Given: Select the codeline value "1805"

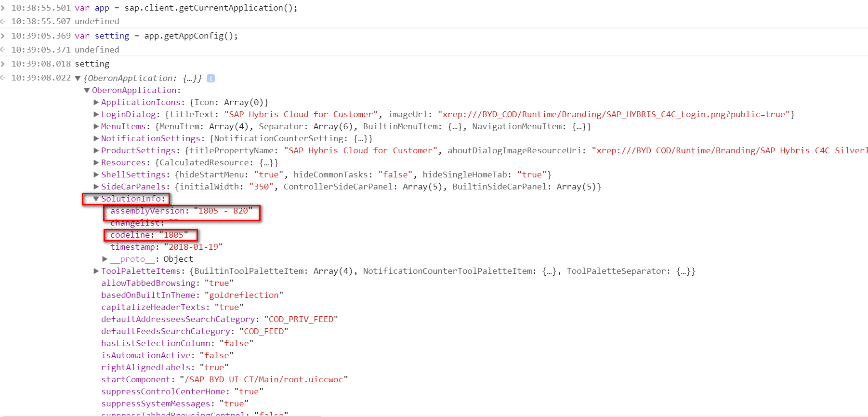Looking at the screenshot, I should 173,235.
